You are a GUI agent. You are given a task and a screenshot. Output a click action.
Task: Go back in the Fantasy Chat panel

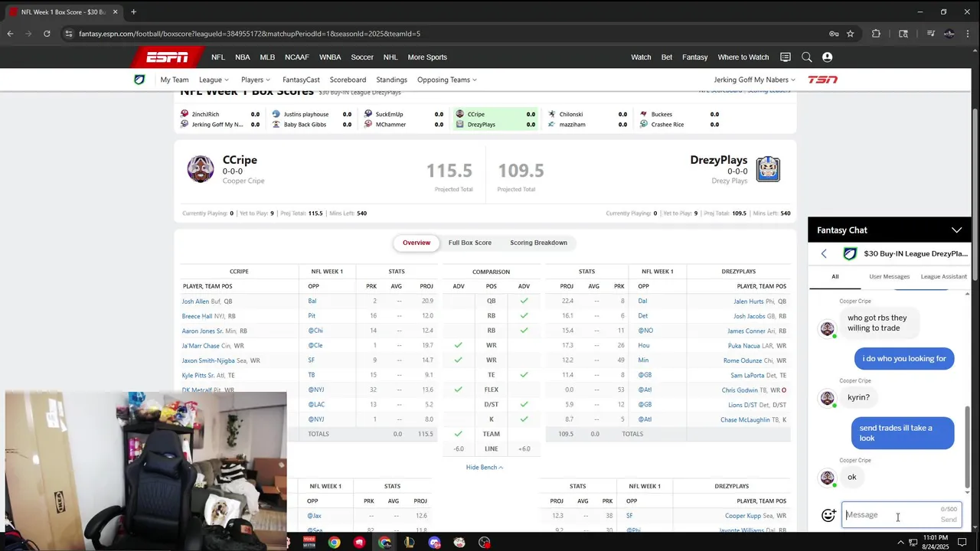pyautogui.click(x=824, y=254)
